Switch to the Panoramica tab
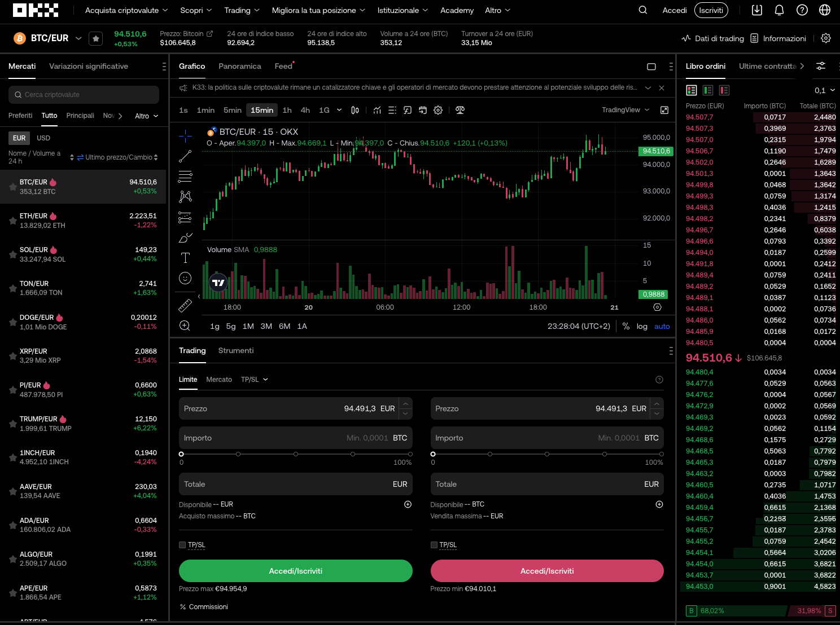 [240, 66]
